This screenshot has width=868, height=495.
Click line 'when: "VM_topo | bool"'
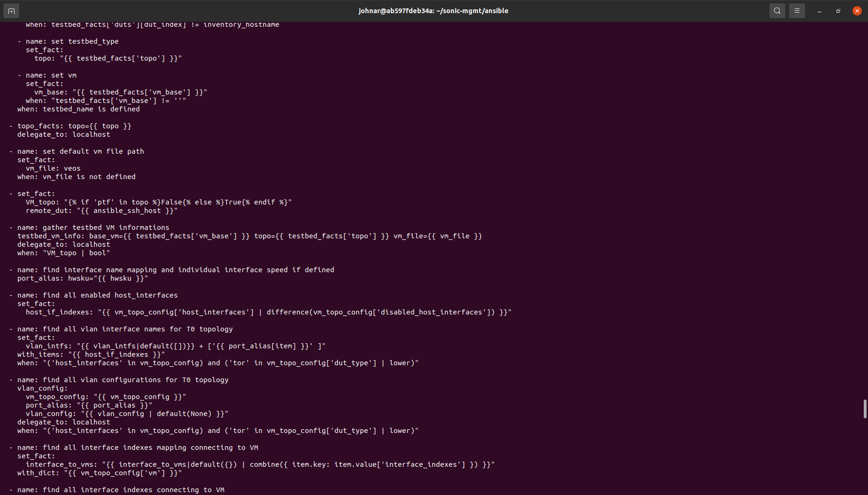pos(63,253)
